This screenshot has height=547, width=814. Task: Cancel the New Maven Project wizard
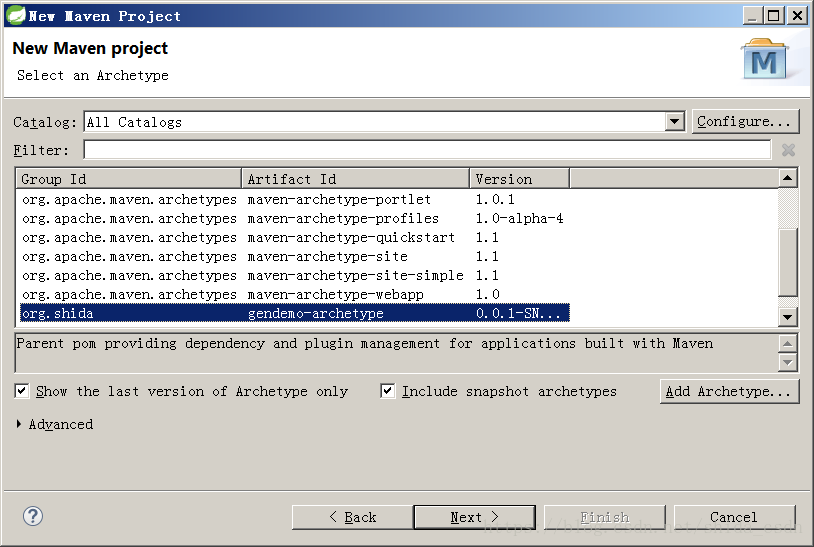click(x=734, y=517)
